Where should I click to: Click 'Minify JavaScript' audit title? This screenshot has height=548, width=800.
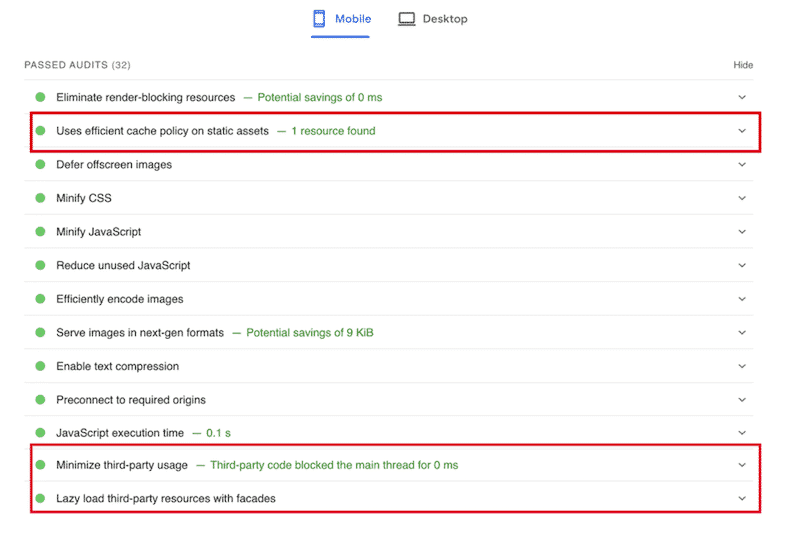click(x=98, y=232)
